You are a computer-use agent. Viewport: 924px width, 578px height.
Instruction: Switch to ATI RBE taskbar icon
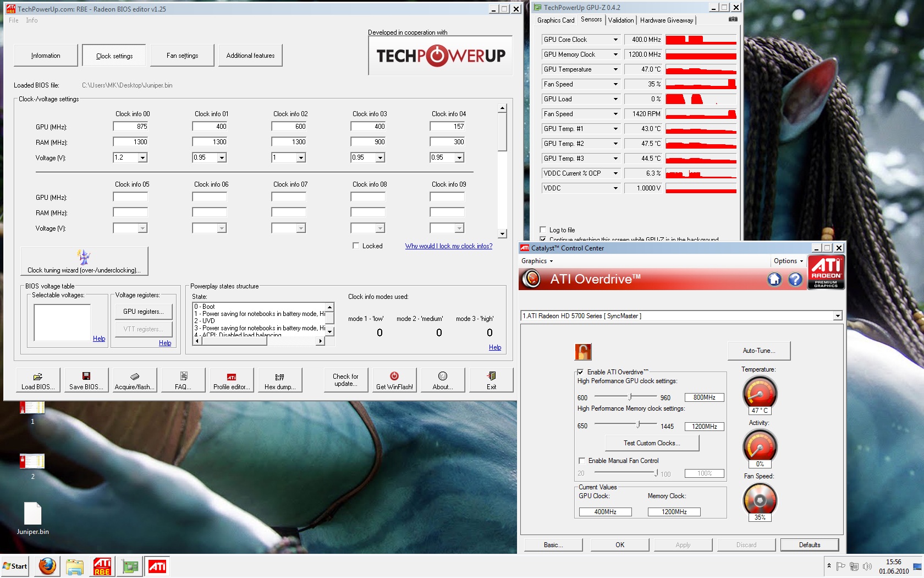pyautogui.click(x=102, y=566)
